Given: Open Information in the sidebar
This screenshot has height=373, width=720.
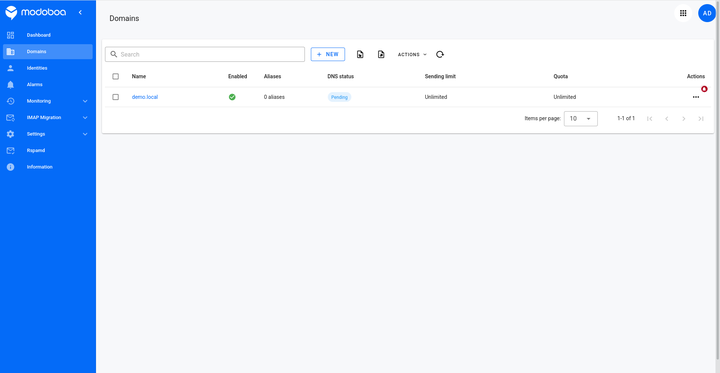Looking at the screenshot, I should tap(48, 167).
